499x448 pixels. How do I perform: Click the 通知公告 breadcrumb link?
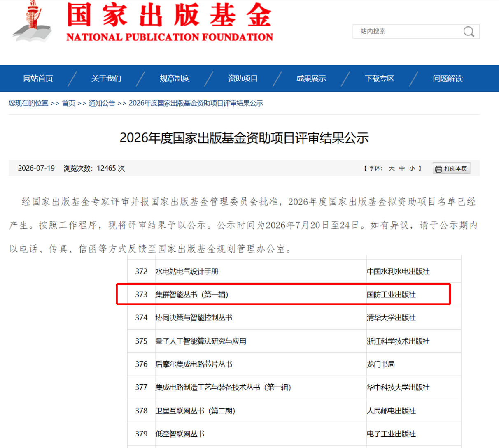pyautogui.click(x=102, y=103)
